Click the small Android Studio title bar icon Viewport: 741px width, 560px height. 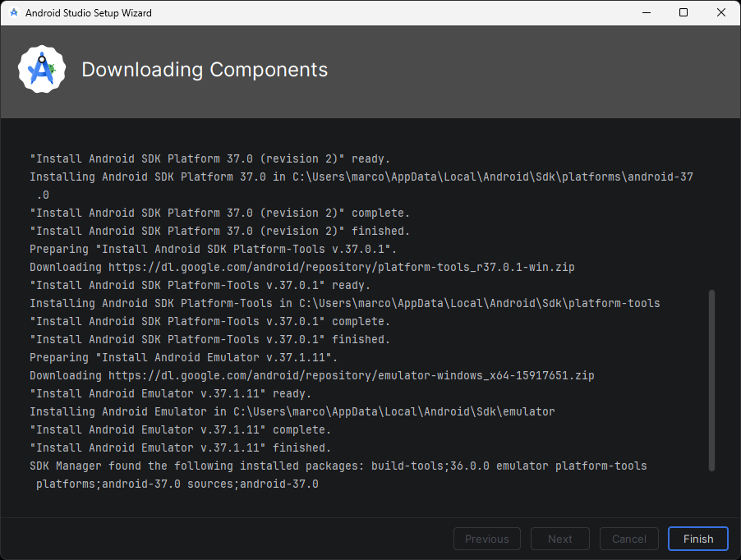(x=14, y=13)
